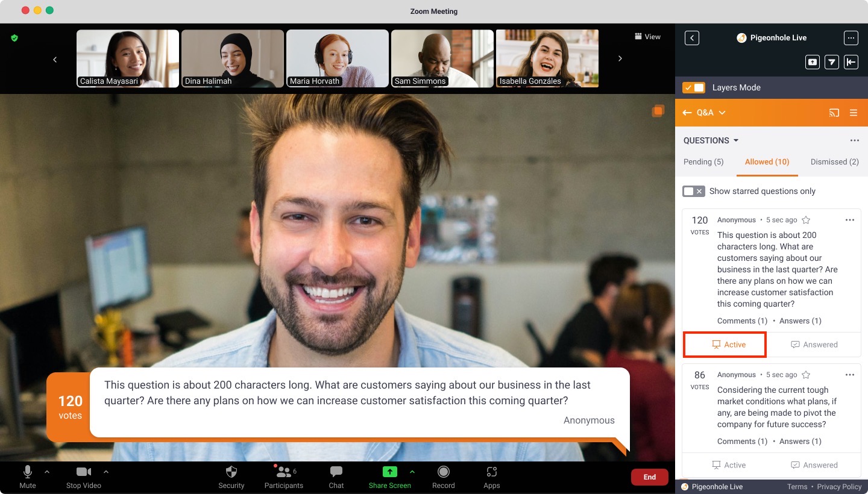Click the red End meeting button

649,477
